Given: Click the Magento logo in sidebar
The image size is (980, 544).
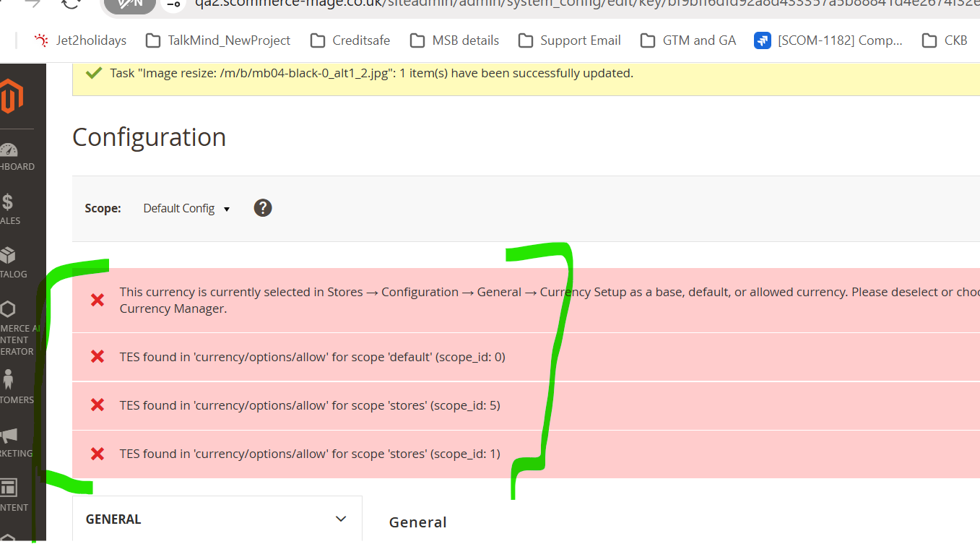Looking at the screenshot, I should (12, 98).
